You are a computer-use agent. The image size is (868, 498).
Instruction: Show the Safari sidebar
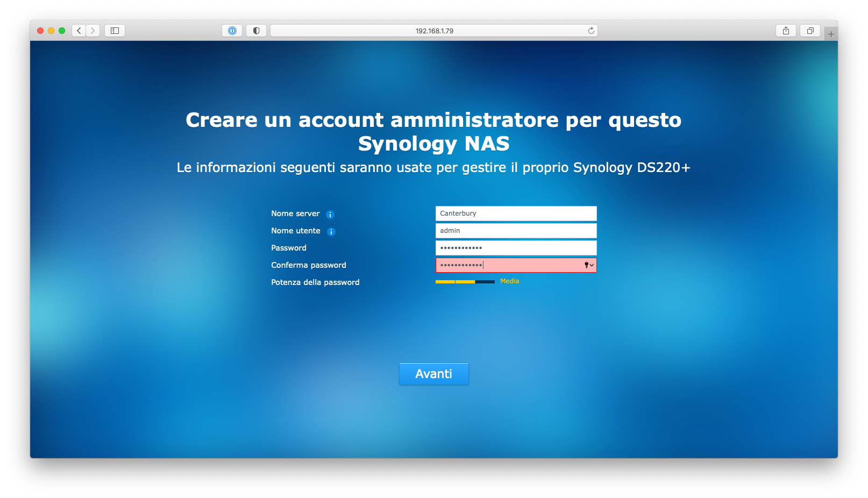point(115,31)
